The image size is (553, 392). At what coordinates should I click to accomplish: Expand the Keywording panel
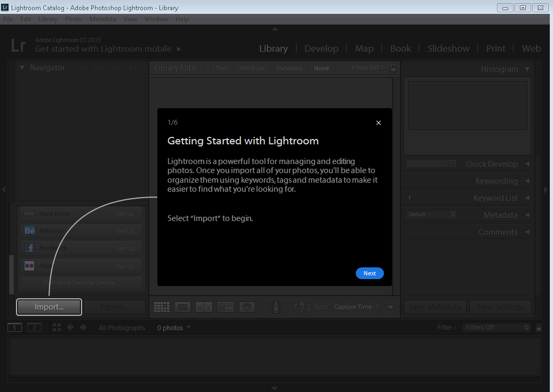[496, 181]
